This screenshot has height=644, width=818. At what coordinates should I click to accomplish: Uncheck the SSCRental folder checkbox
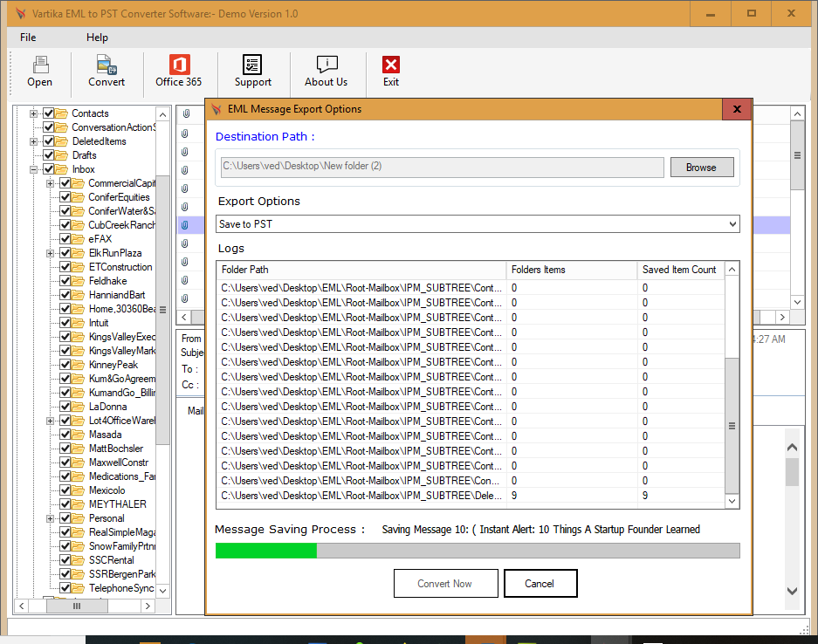(x=65, y=560)
